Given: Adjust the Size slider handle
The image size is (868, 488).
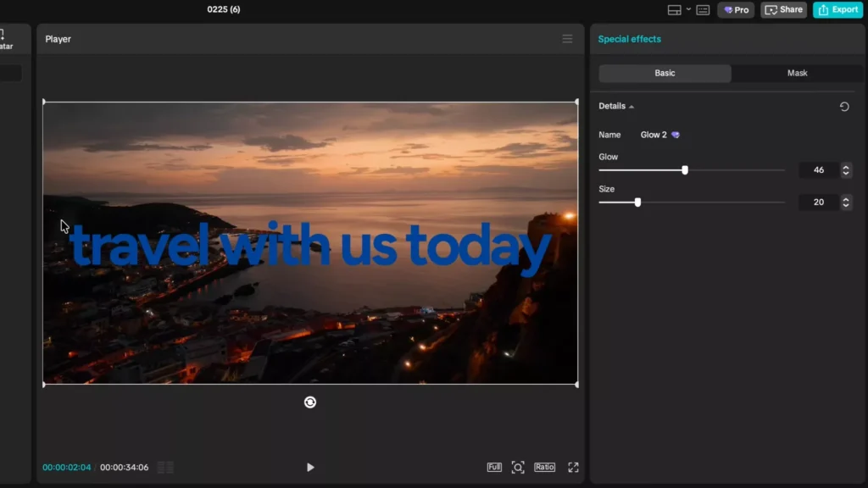Looking at the screenshot, I should click(x=638, y=202).
